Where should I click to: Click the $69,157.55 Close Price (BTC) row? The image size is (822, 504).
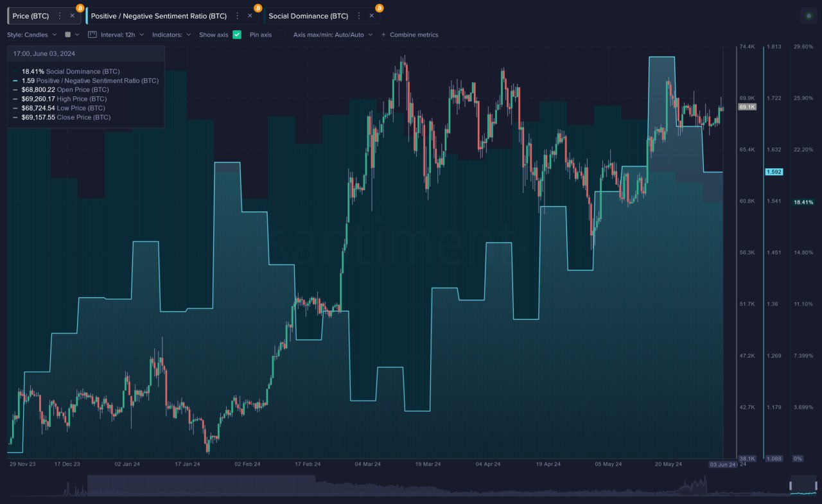tap(61, 117)
